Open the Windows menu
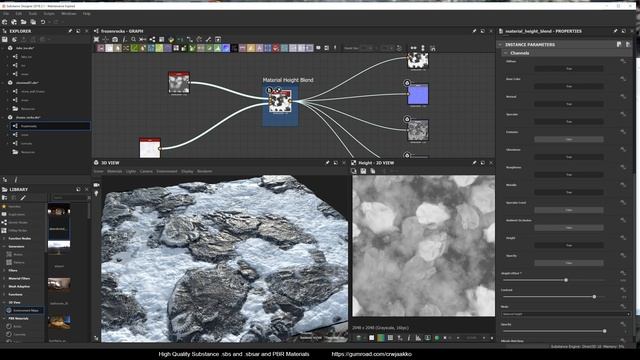 [69, 13]
